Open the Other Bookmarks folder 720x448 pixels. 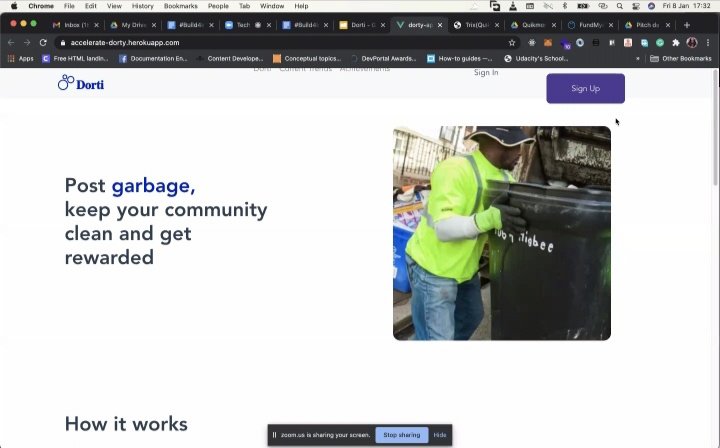click(x=681, y=59)
